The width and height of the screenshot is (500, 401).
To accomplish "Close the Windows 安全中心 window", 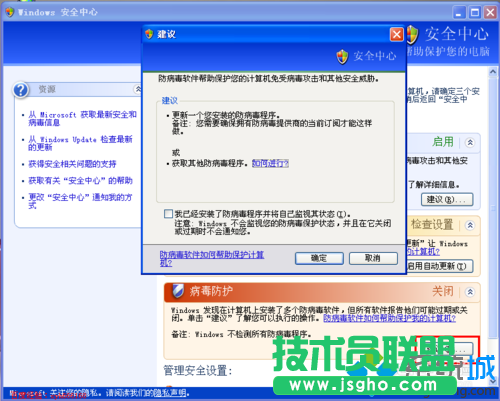I will [x=490, y=13].
